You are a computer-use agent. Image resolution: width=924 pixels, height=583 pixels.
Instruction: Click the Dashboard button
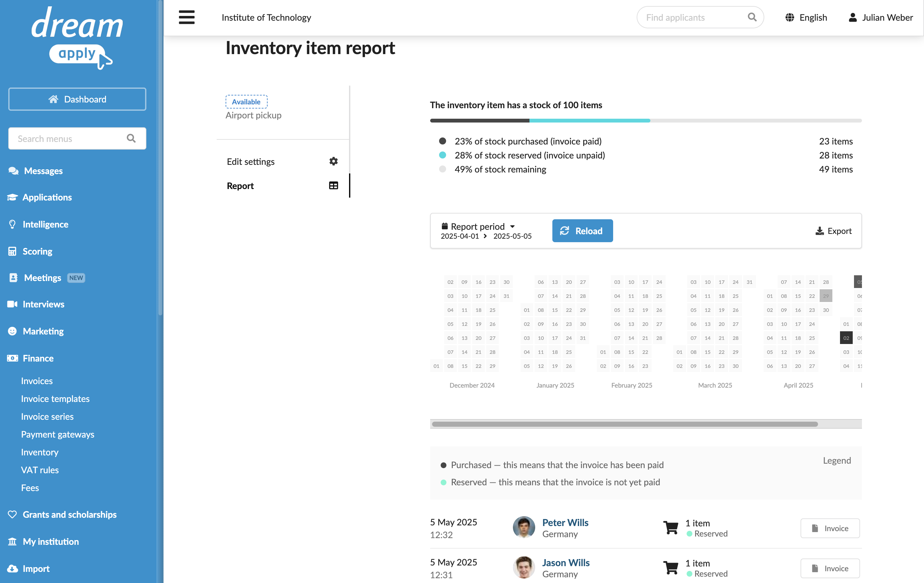(x=77, y=99)
